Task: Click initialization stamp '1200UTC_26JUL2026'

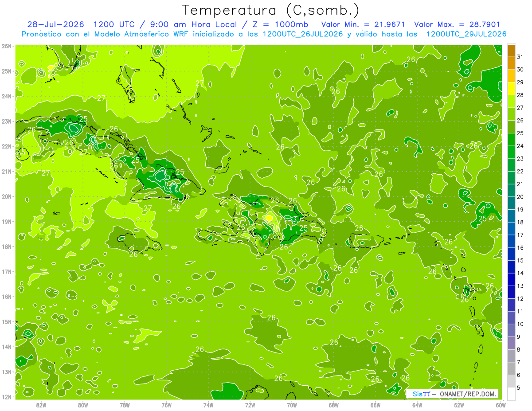Action: (303, 34)
